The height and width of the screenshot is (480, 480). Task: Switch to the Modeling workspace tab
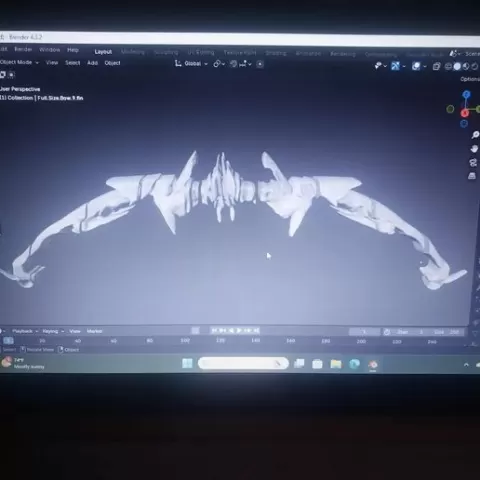tap(132, 52)
